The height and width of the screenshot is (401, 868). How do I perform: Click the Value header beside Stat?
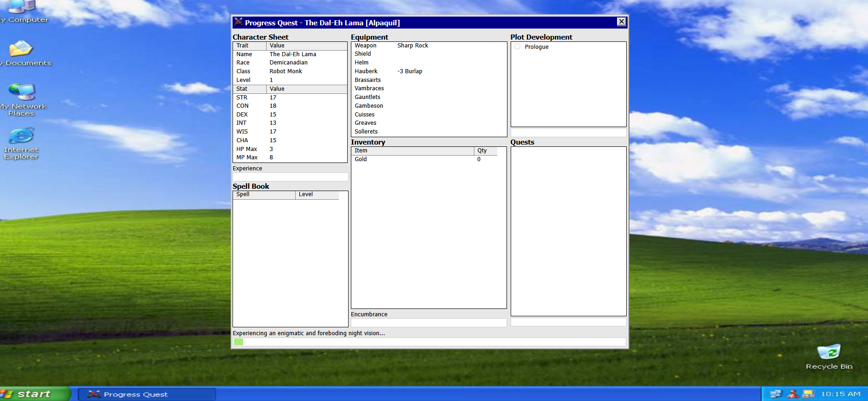point(307,89)
